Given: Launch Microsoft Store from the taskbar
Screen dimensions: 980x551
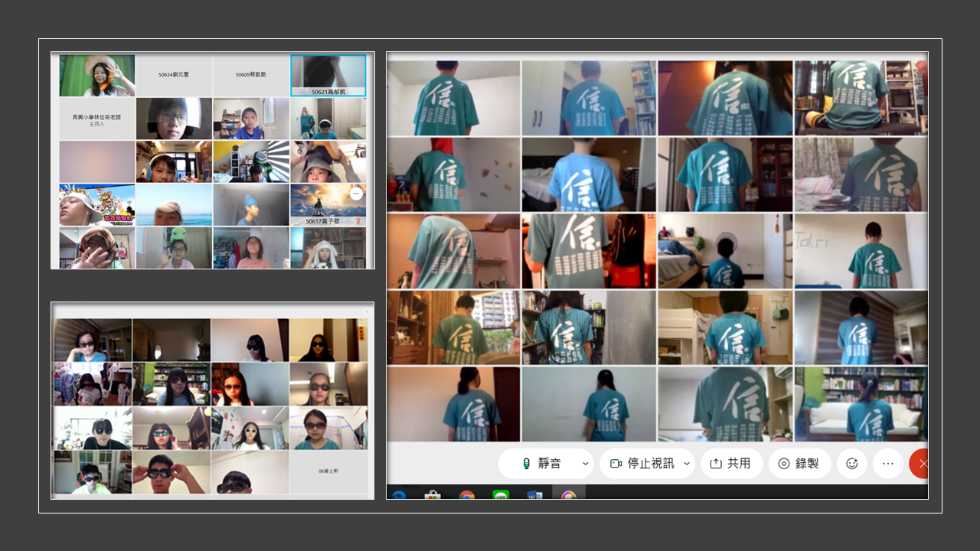Looking at the screenshot, I should click(433, 494).
